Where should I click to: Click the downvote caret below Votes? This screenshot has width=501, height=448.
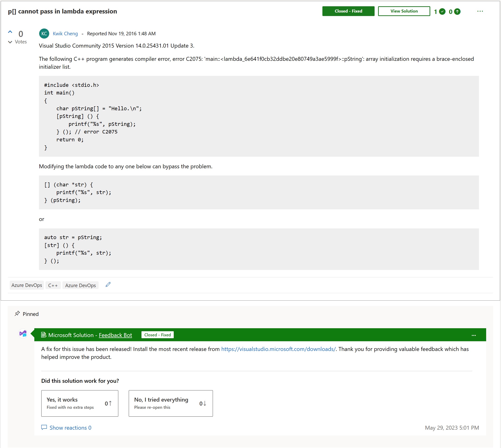(x=10, y=42)
